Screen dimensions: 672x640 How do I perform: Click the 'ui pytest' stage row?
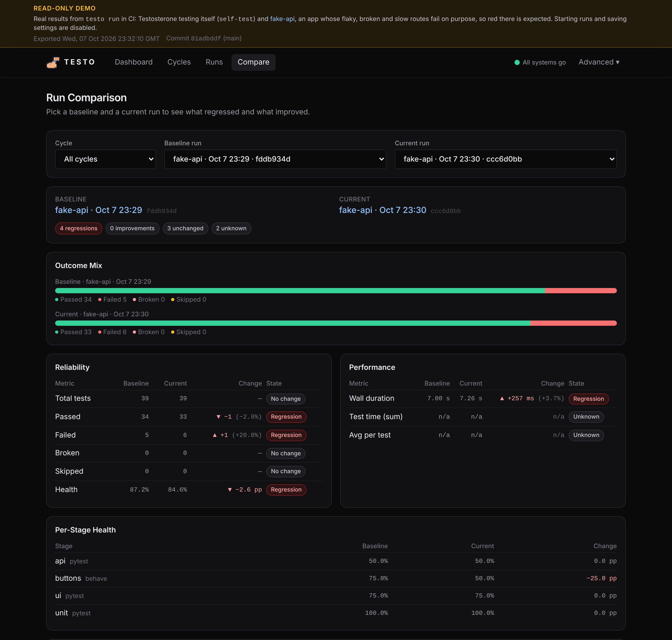336,596
